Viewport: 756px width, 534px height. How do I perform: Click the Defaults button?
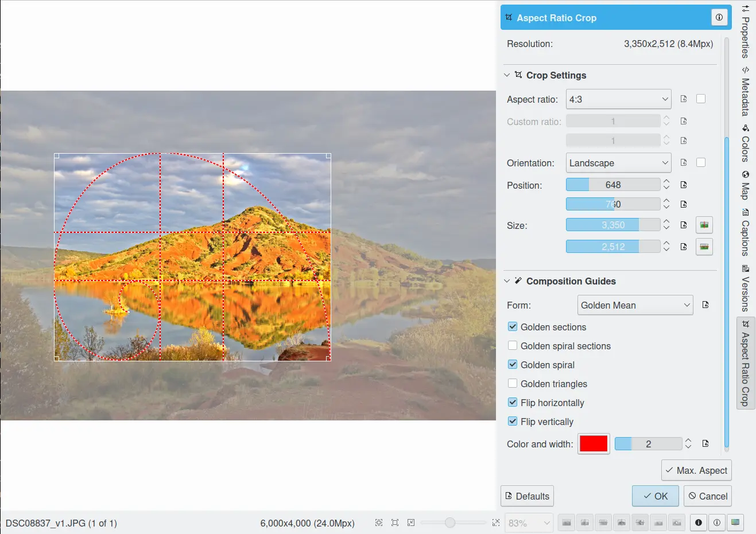click(527, 496)
